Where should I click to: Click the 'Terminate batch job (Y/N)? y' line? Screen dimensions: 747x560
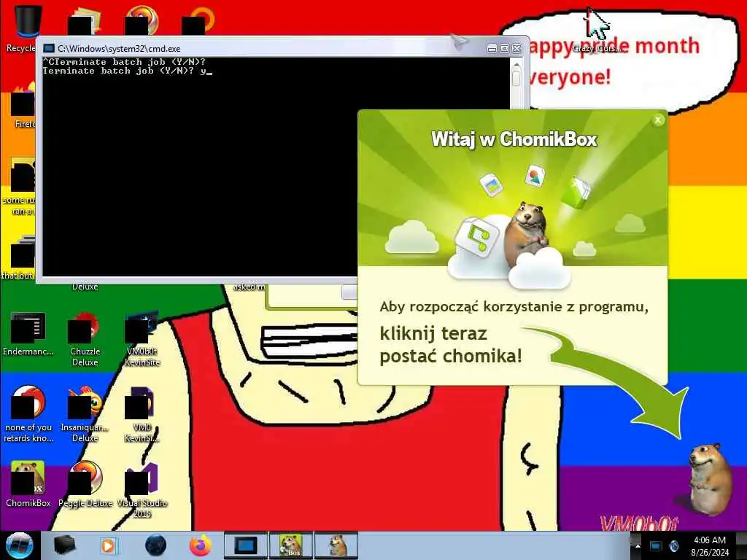[x=127, y=71]
